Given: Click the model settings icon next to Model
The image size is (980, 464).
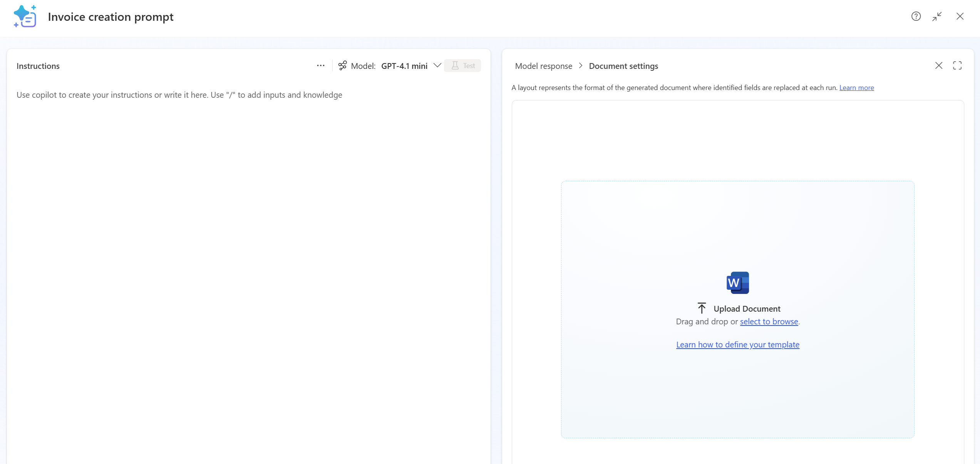Looking at the screenshot, I should click(x=342, y=65).
